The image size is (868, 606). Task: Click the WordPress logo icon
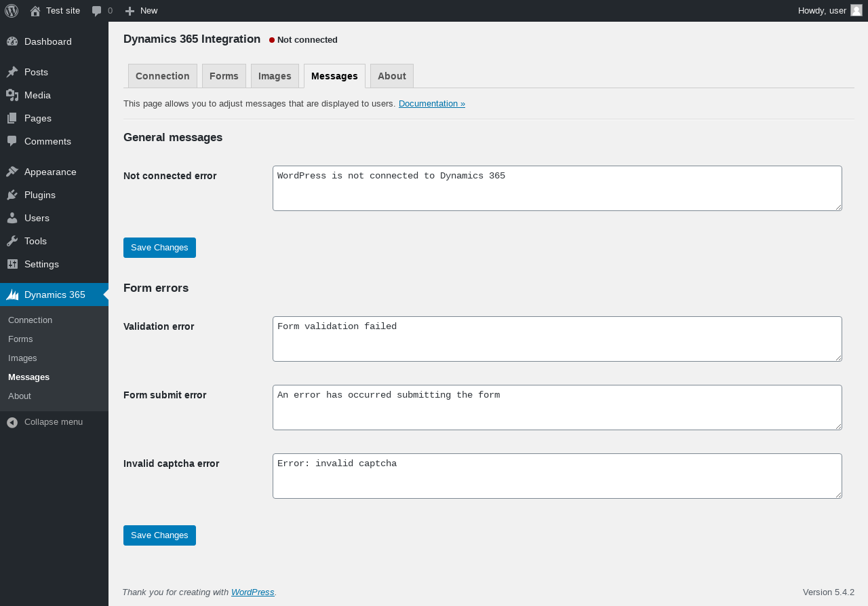click(12, 11)
